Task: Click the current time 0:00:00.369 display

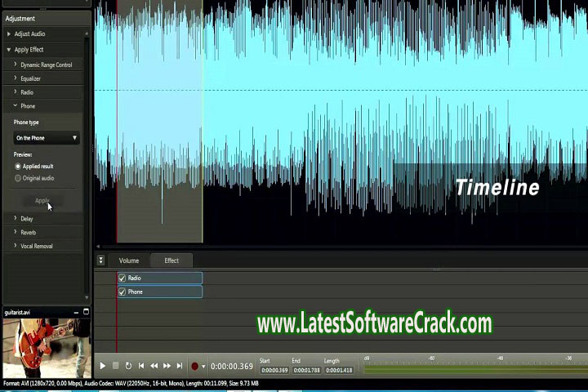Action: [232, 367]
